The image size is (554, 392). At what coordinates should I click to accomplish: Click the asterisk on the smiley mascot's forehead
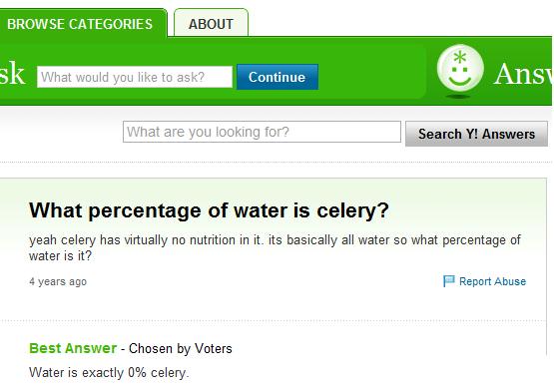click(459, 57)
